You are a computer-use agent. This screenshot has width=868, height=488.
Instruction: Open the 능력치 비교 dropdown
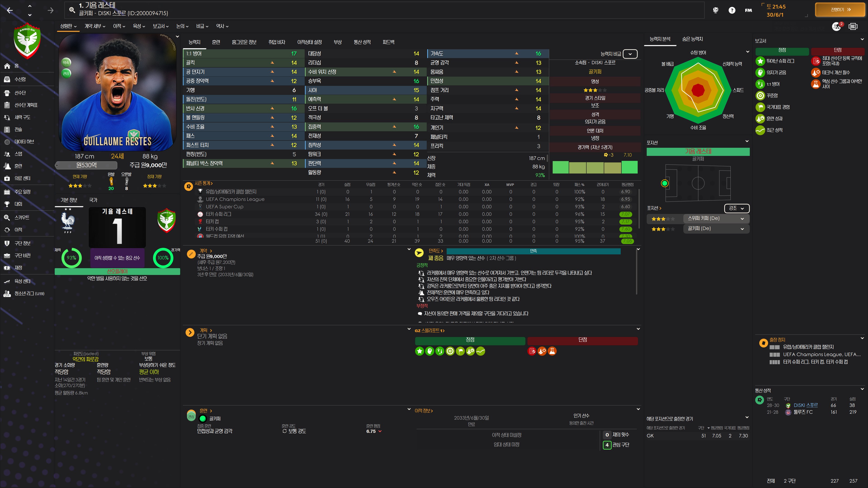(630, 54)
